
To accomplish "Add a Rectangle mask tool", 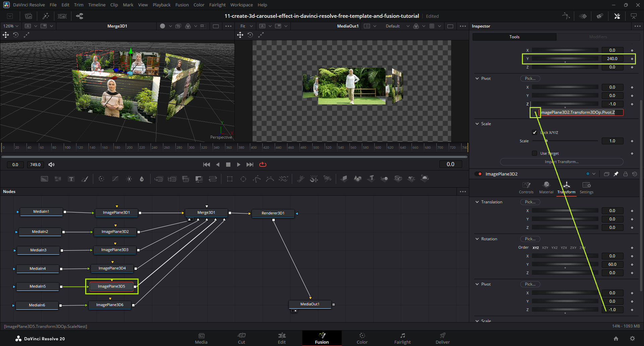I will click(230, 179).
